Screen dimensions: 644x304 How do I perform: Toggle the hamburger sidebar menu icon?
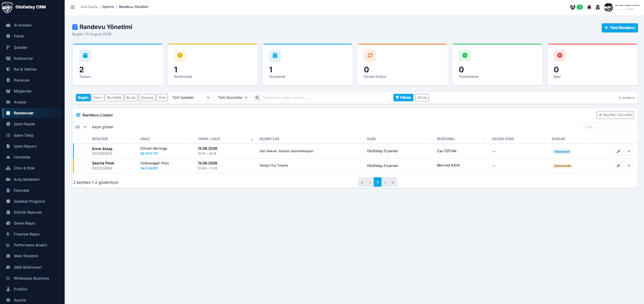tap(73, 7)
